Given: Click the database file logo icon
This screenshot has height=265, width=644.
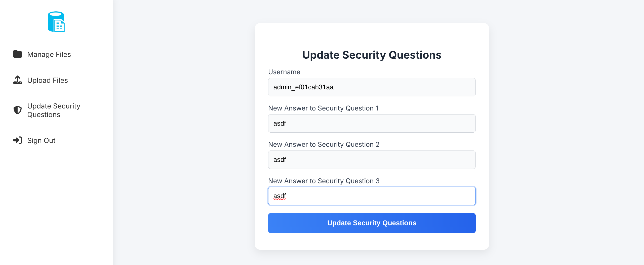Looking at the screenshot, I should (56, 22).
